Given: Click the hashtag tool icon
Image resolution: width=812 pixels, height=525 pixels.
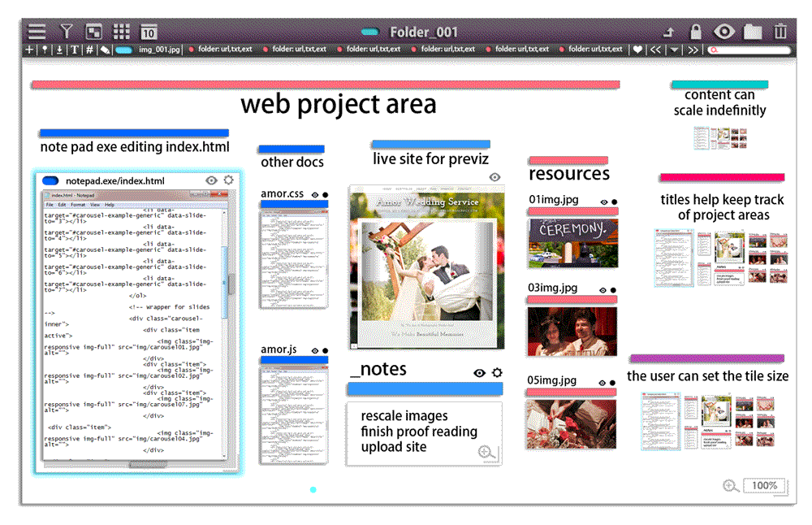Looking at the screenshot, I should click(89, 50).
